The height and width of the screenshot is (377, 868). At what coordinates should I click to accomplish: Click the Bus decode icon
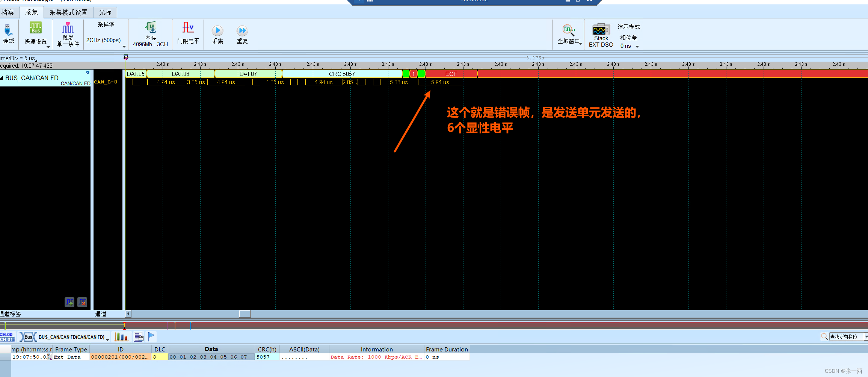pos(28,337)
